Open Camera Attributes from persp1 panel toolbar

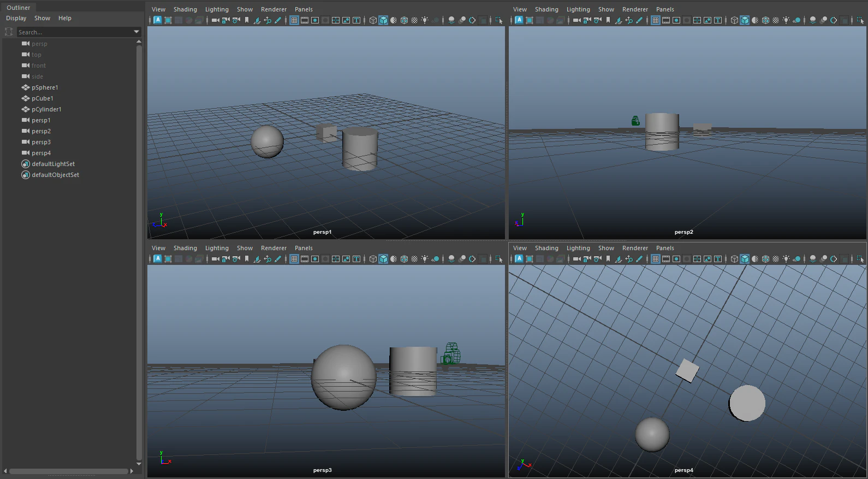pos(236,20)
